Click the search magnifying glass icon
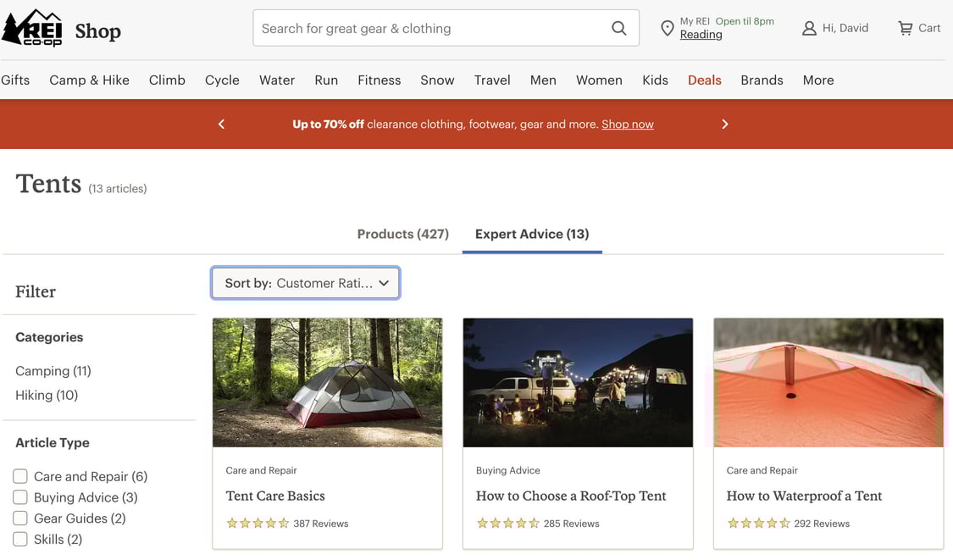This screenshot has width=953, height=560. point(618,27)
